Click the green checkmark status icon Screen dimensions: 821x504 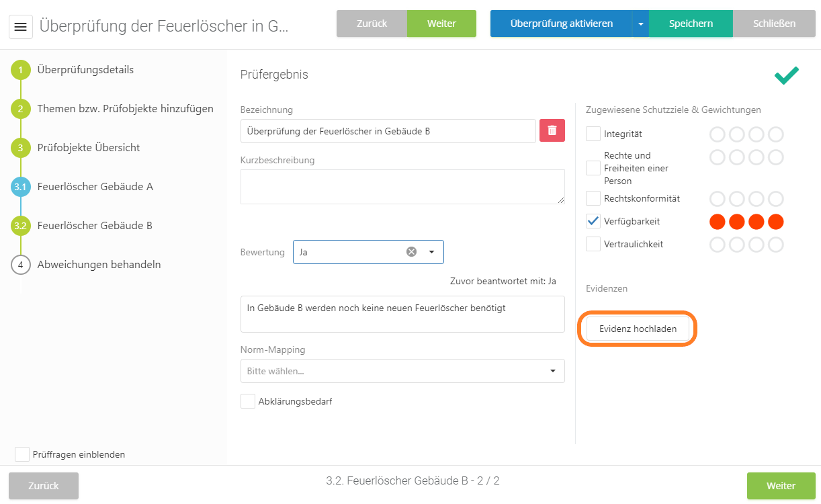click(x=786, y=75)
